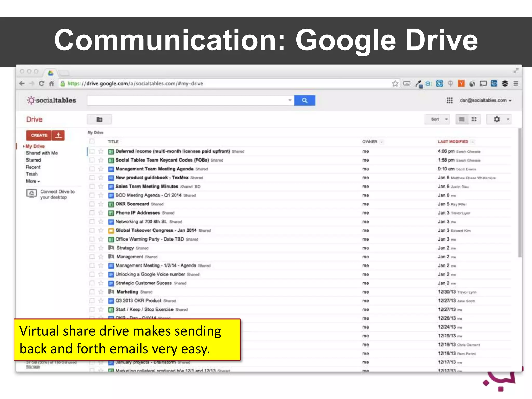This screenshot has height=399, width=532.
Task: Check the Sales Team Meeting Minutes checkbox
Action: (92, 187)
